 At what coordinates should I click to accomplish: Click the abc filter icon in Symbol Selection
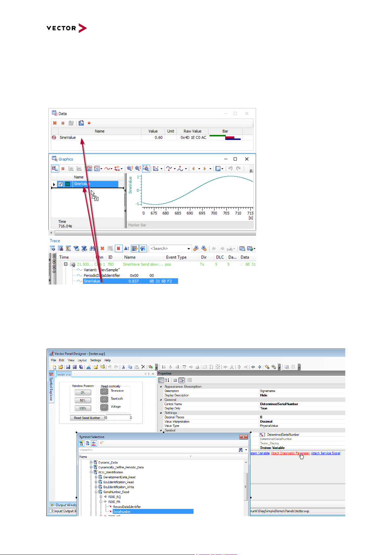94,443
